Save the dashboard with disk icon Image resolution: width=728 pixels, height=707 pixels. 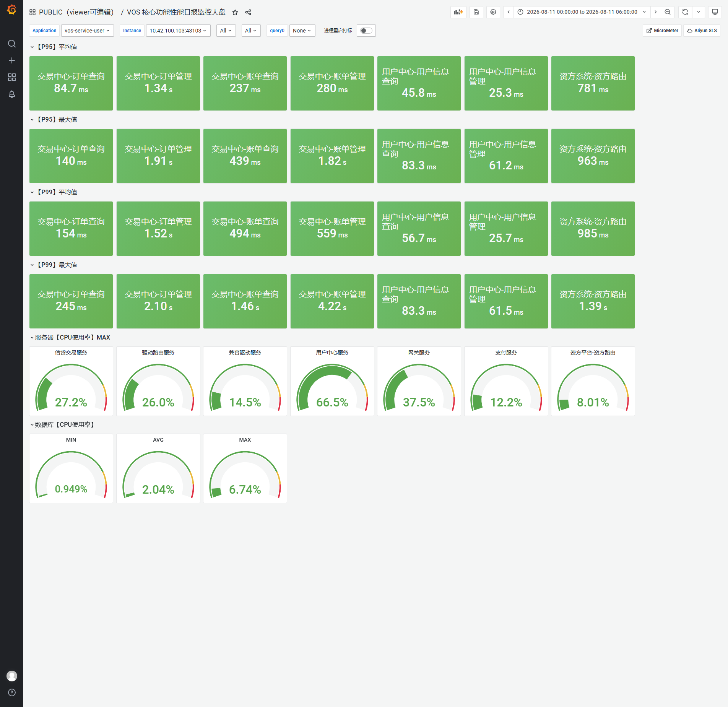tap(476, 12)
